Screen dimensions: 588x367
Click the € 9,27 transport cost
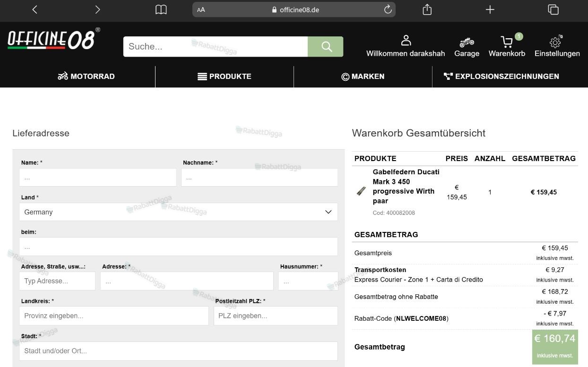[x=555, y=270]
